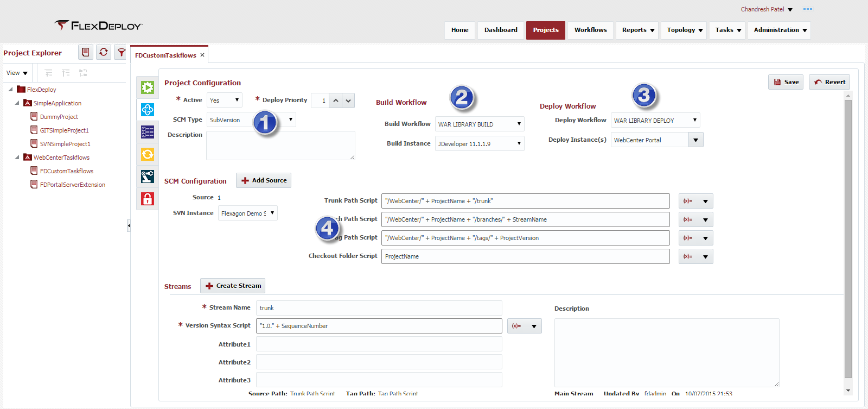
Task: Open the Administration menu
Action: [780, 30]
